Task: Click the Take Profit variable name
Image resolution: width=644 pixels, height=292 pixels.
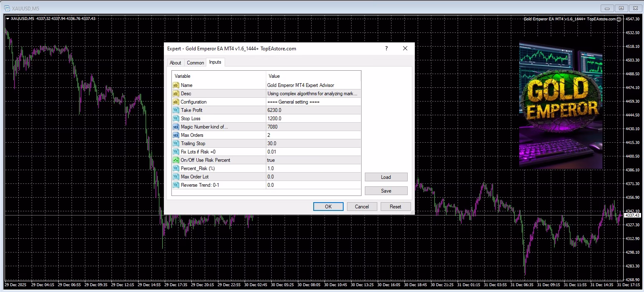Action: 191,110
